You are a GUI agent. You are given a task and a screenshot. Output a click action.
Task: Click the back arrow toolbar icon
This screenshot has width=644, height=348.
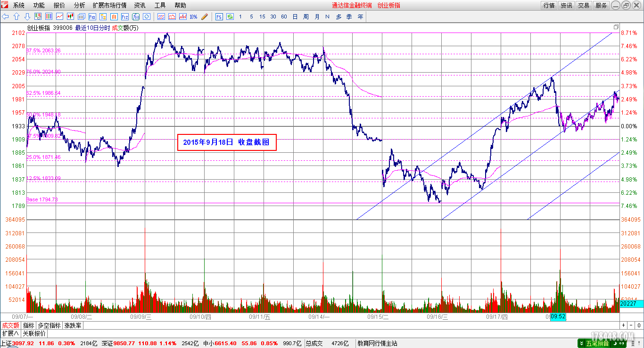pos(6,17)
